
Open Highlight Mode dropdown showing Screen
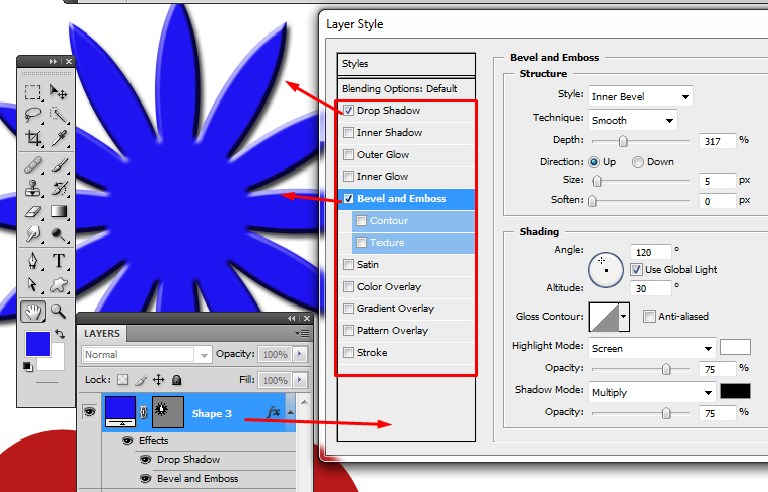652,348
